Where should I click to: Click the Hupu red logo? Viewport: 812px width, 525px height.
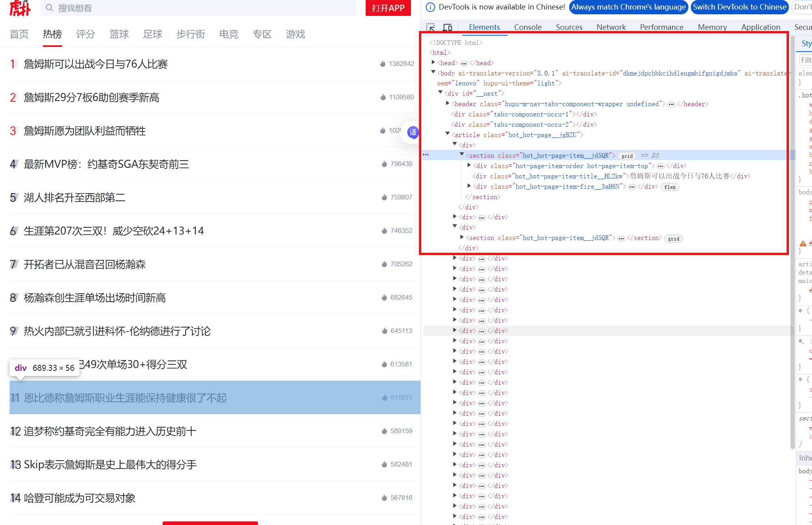tap(20, 8)
